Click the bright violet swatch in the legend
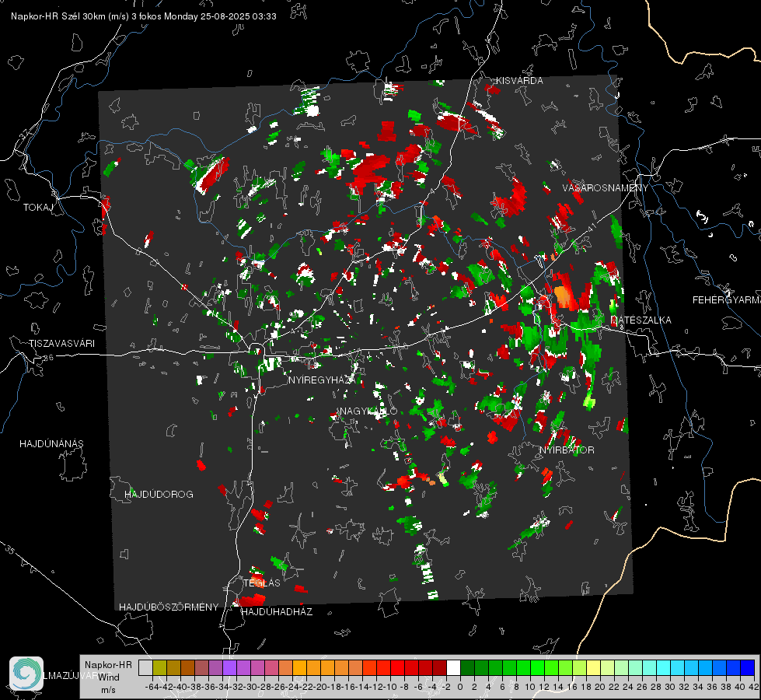 click(229, 667)
